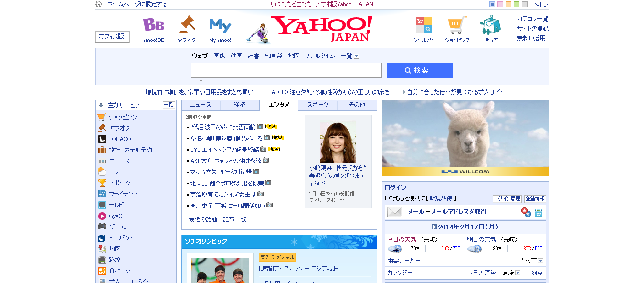The width and height of the screenshot is (644, 283).
Task: Click the ログイン履歴 button
Action: (507, 199)
